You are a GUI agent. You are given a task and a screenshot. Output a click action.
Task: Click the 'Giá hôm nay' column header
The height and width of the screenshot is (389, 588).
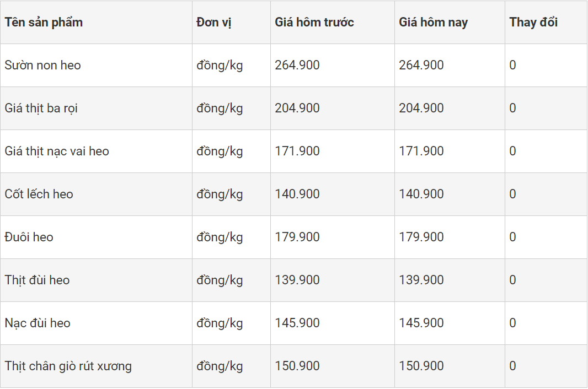point(433,23)
